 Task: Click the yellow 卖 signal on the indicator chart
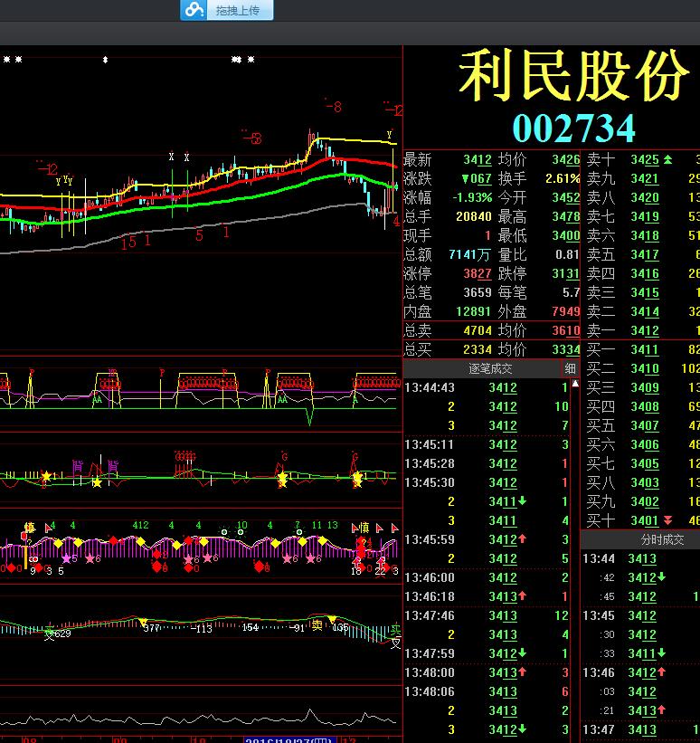point(317,625)
